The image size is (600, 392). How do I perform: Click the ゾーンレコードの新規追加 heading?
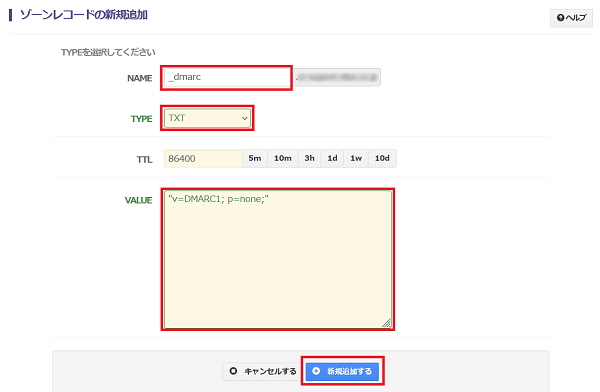coord(84,15)
